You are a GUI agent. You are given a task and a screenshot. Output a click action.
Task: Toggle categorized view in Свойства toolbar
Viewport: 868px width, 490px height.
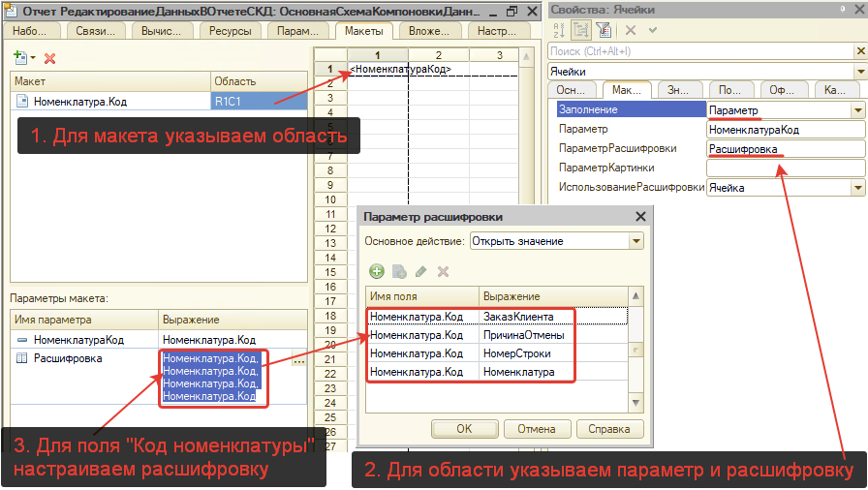coord(580,30)
